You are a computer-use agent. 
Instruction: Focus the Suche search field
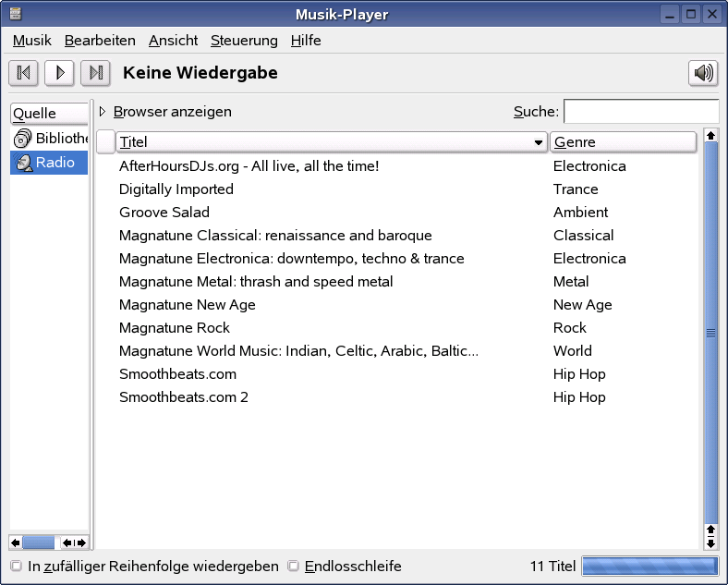coord(641,112)
